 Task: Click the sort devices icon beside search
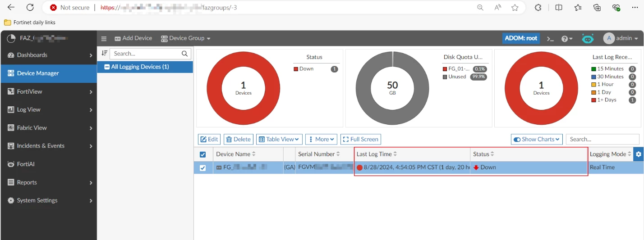(104, 53)
